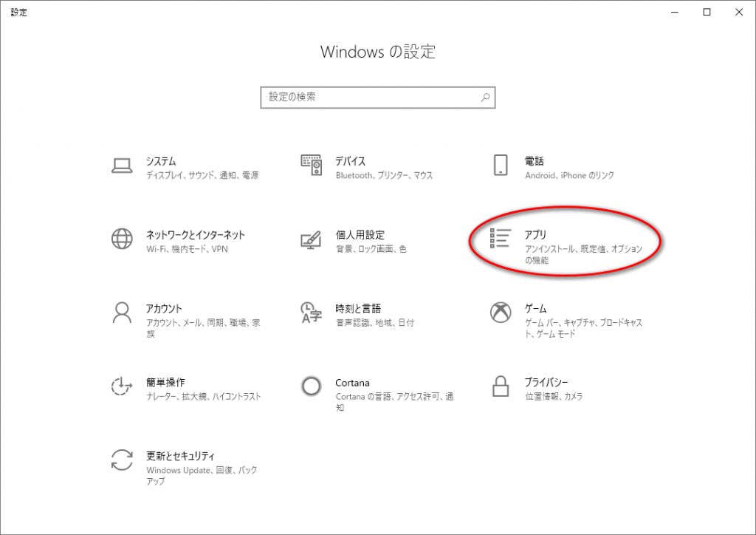Select the ネットワークとインターネット heading text
This screenshot has width=756, height=535.
point(195,235)
